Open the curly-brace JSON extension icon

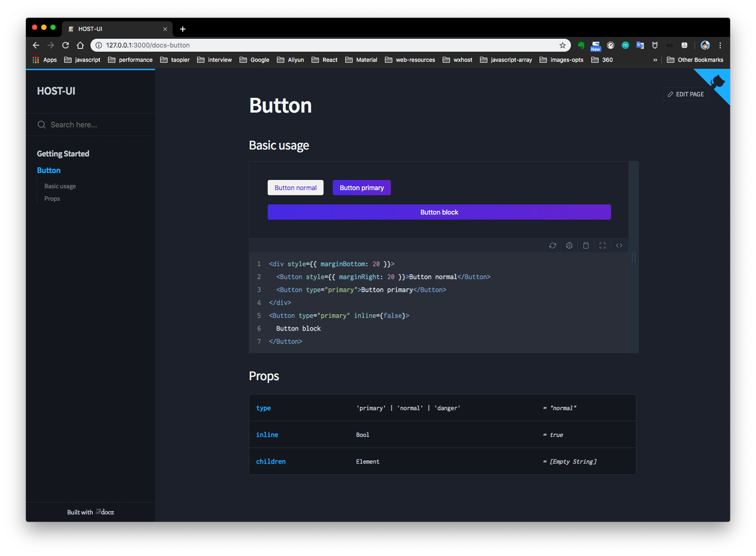[670, 45]
